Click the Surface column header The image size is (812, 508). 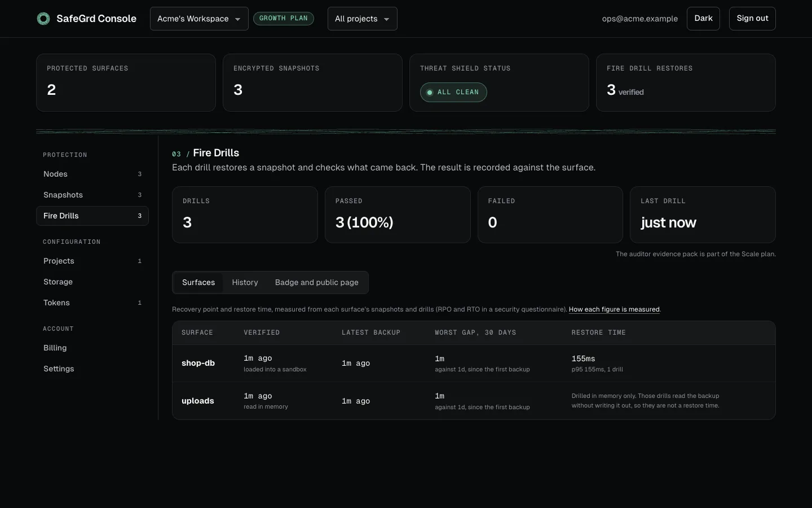pyautogui.click(x=197, y=332)
